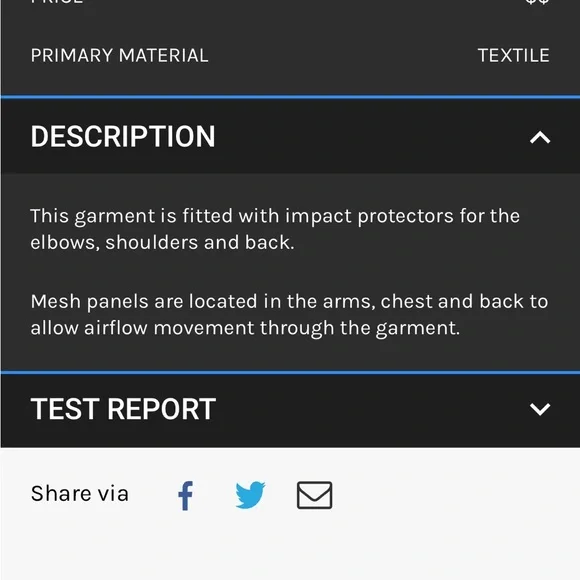This screenshot has width=580, height=580.
Task: Select the DESCRIPTION heading text
Action: coord(123,136)
